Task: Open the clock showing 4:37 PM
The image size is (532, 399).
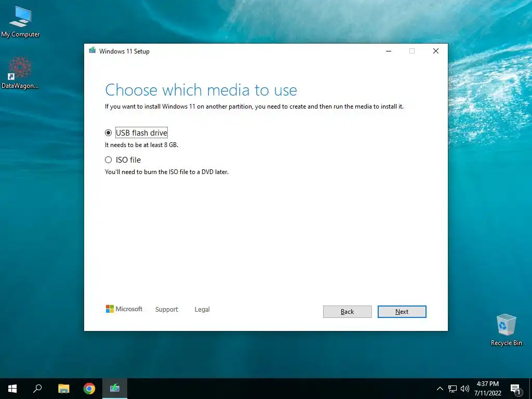Action: (487, 389)
